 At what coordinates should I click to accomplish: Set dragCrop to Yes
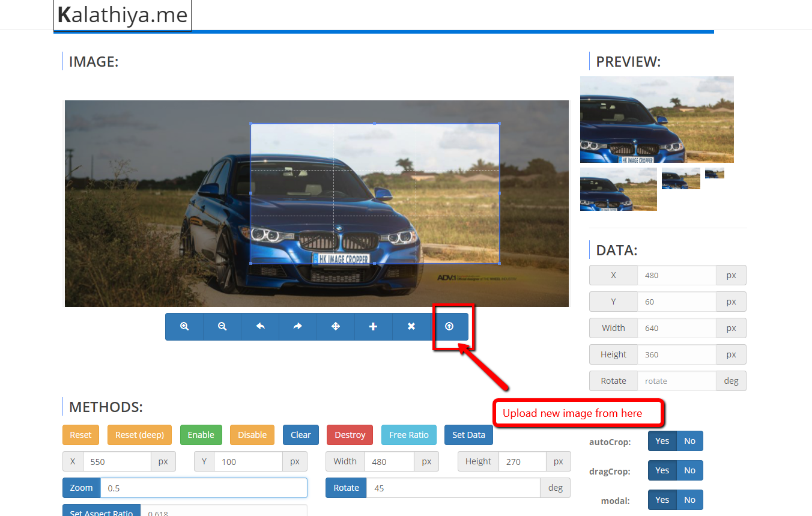(x=662, y=470)
